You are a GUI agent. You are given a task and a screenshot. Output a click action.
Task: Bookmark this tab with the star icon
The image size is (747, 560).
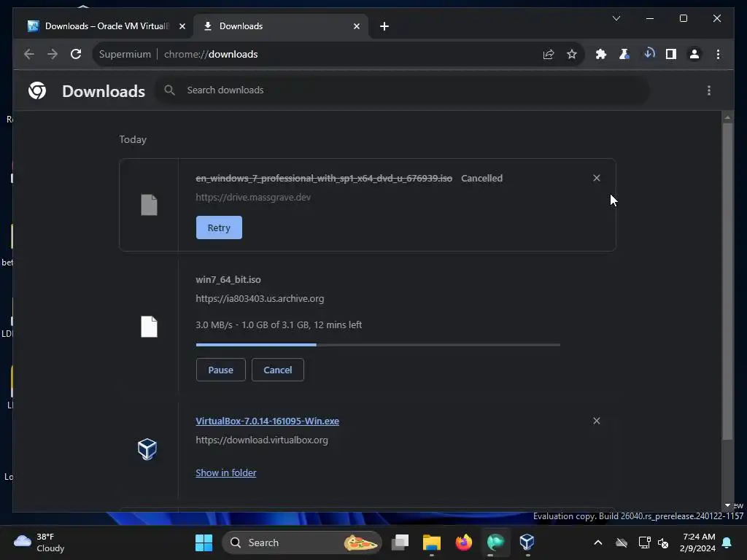click(572, 54)
